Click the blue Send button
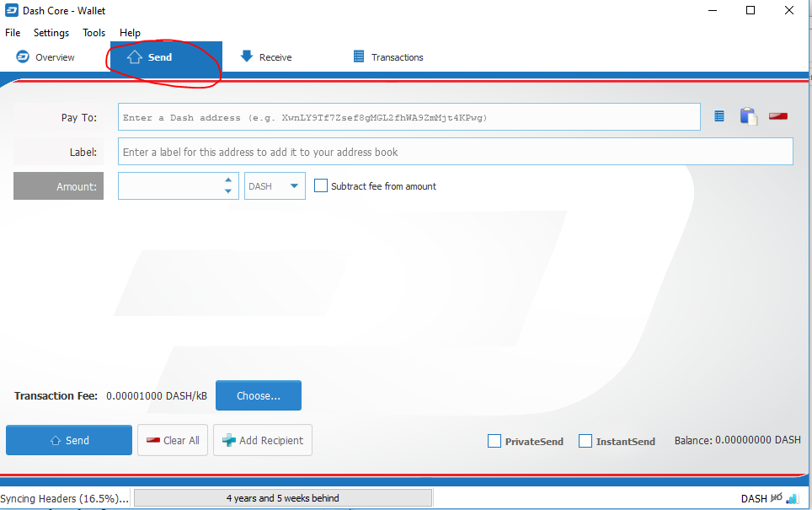The image size is (812, 510). coord(69,440)
